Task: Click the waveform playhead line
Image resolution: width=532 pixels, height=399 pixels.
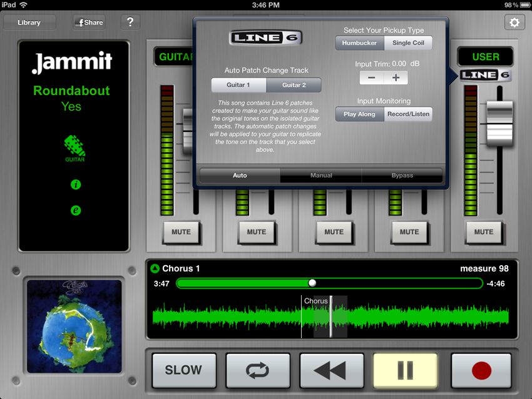Action: point(331,316)
